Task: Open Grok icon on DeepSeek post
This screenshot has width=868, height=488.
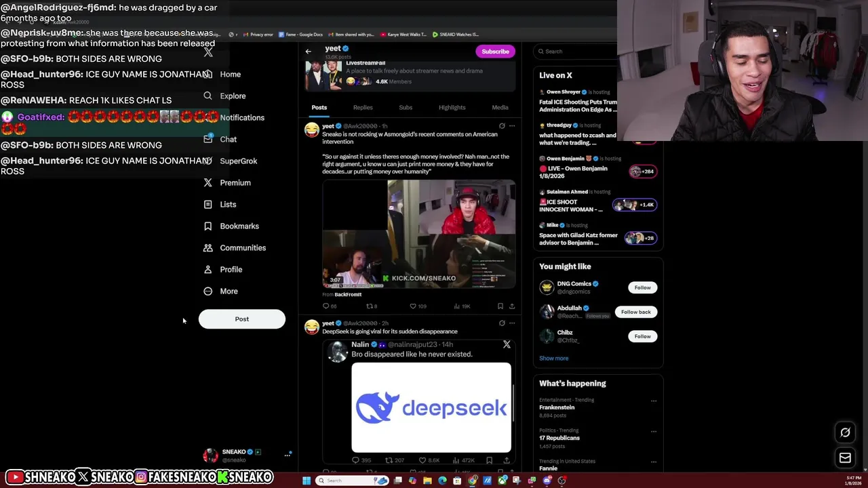Action: 502,323
